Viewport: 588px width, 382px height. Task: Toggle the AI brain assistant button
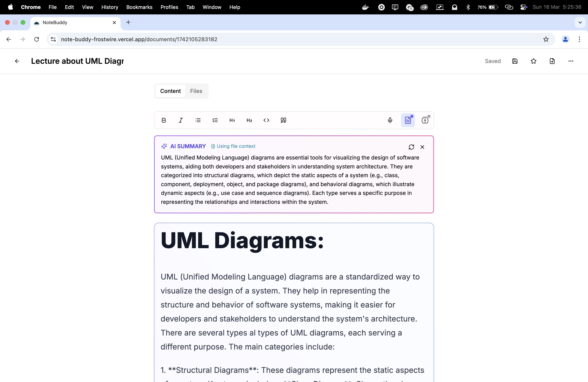click(x=425, y=120)
